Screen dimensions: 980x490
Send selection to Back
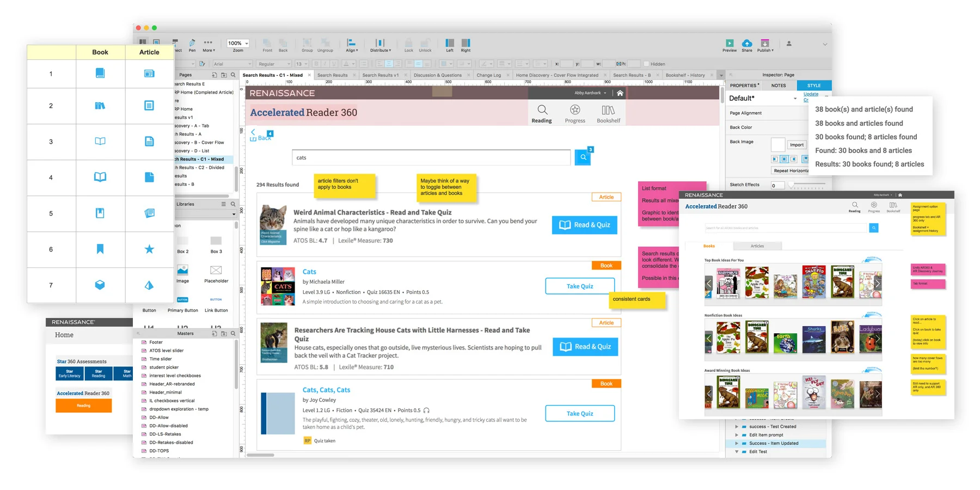coord(283,45)
